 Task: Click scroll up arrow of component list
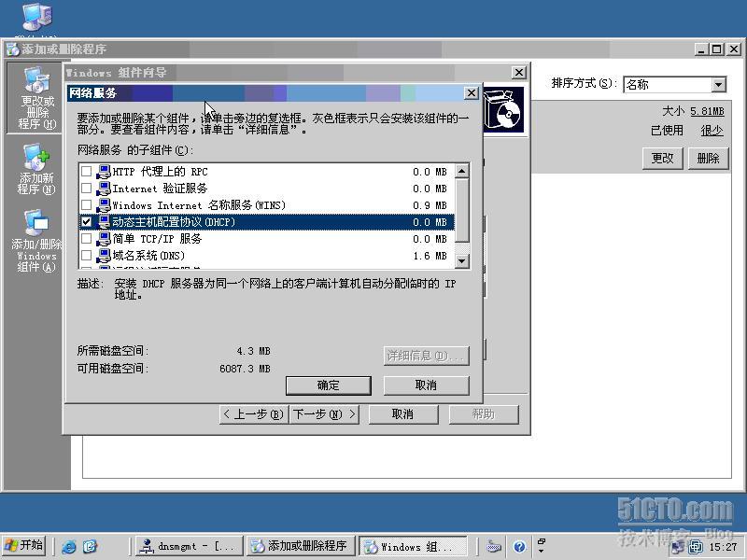click(461, 171)
